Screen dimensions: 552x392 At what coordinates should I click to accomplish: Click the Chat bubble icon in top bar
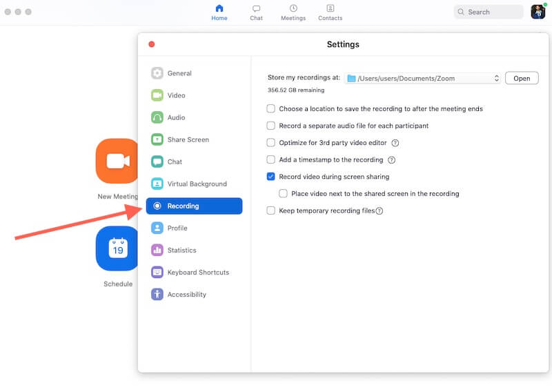point(256,8)
